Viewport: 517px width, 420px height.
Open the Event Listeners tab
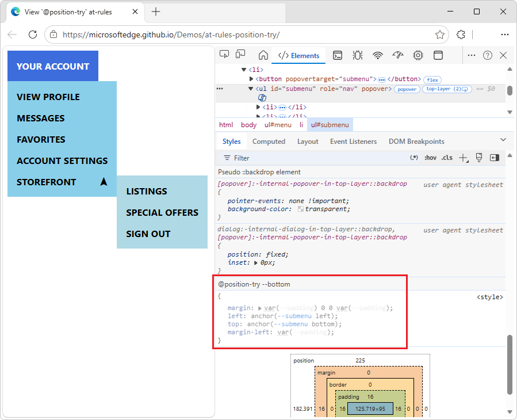click(353, 142)
